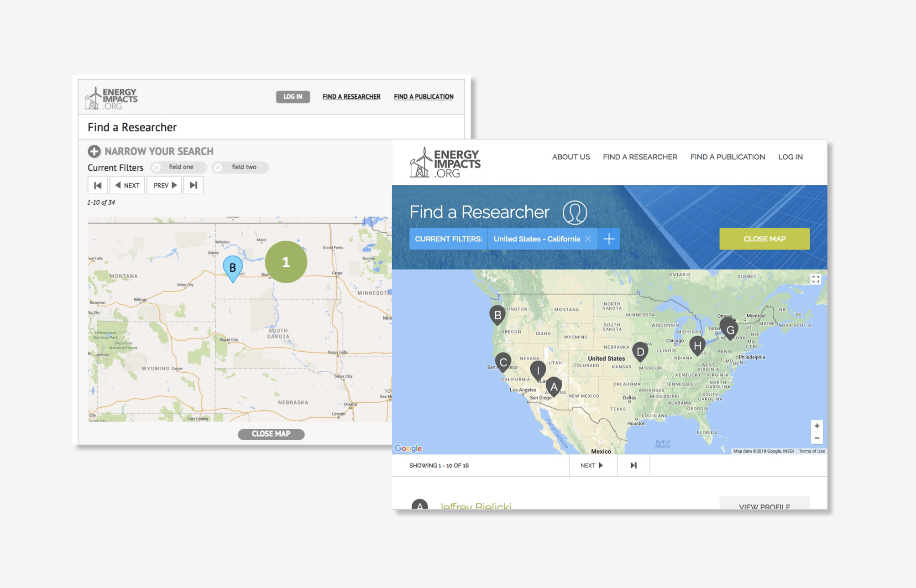Image resolution: width=916 pixels, height=588 pixels.
Task: Open Find a Researcher in front window nav
Action: (x=640, y=157)
